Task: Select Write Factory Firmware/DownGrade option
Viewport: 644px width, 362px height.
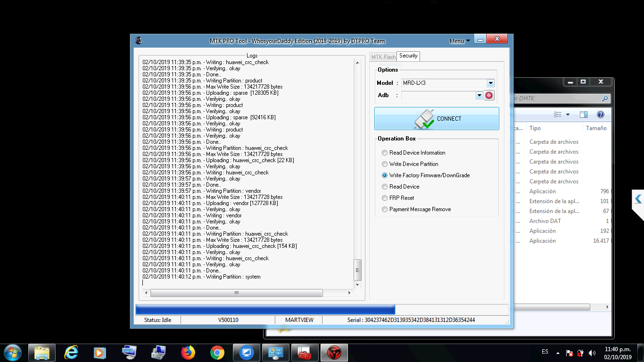Action: tap(426, 175)
